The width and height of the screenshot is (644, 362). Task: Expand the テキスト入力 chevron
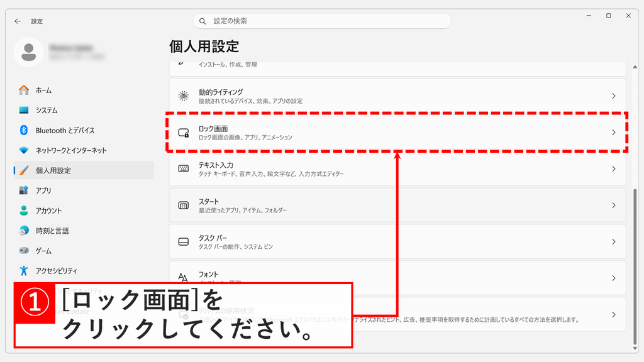(614, 168)
